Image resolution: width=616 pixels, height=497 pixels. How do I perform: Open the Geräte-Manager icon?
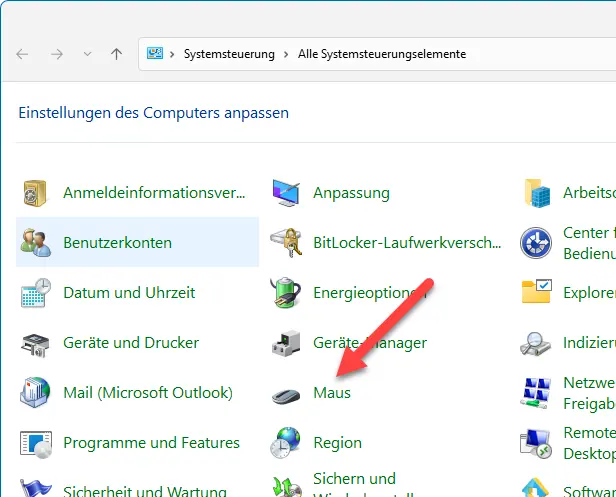point(287,343)
